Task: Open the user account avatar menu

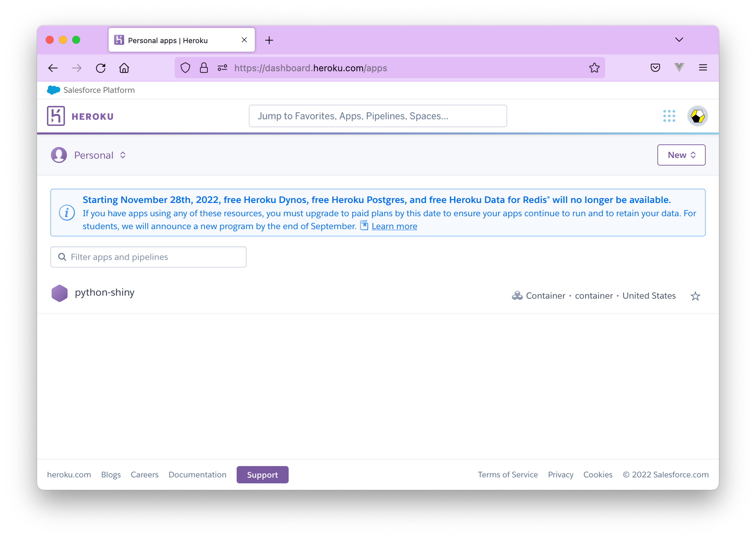Action: pos(697,116)
